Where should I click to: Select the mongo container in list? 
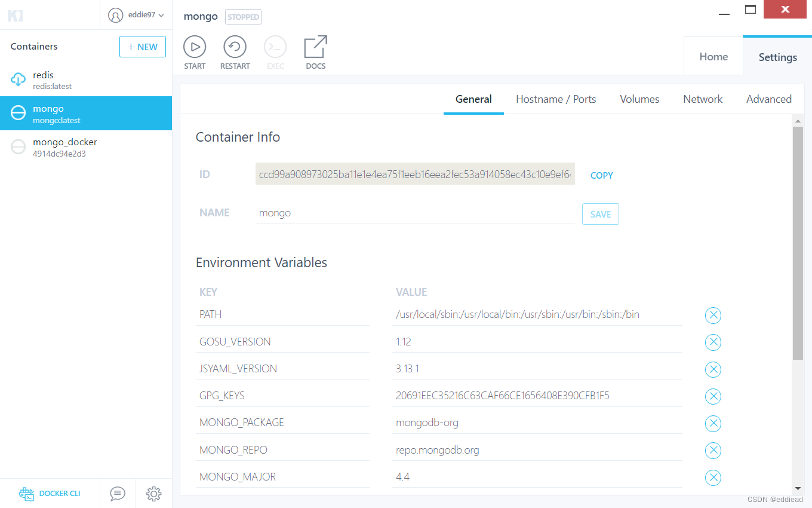(x=86, y=114)
